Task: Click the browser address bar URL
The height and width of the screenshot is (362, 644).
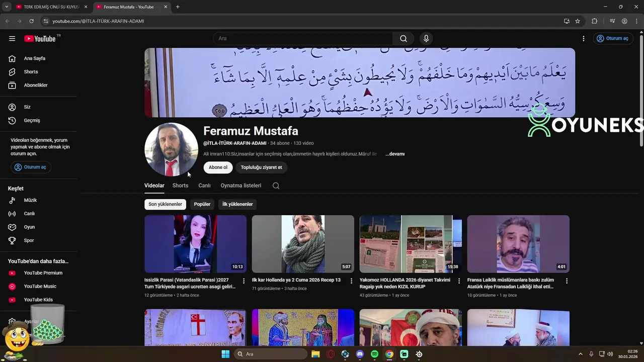Action: click(x=98, y=21)
